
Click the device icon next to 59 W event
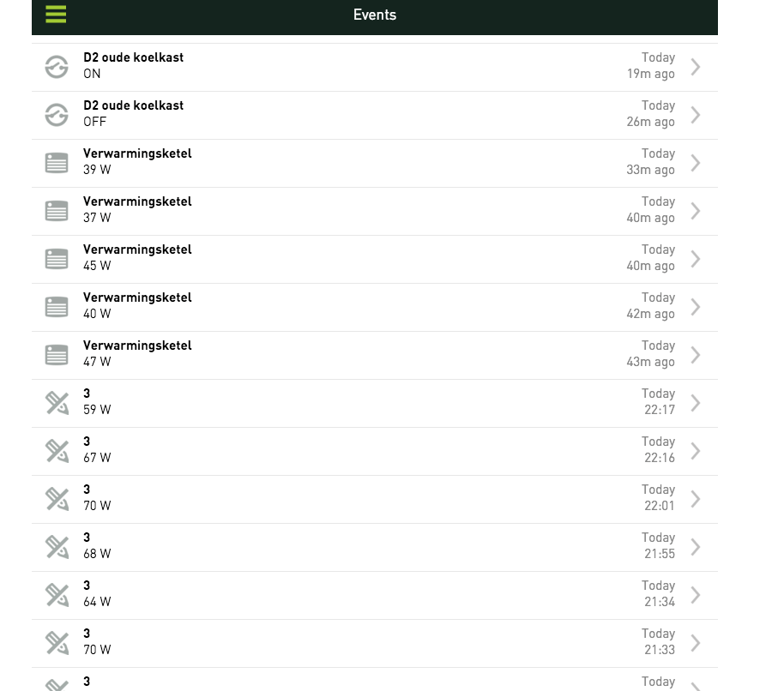[x=57, y=403]
